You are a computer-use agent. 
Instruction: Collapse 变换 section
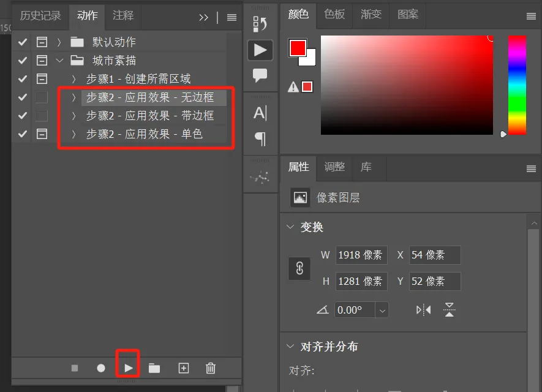click(x=290, y=227)
